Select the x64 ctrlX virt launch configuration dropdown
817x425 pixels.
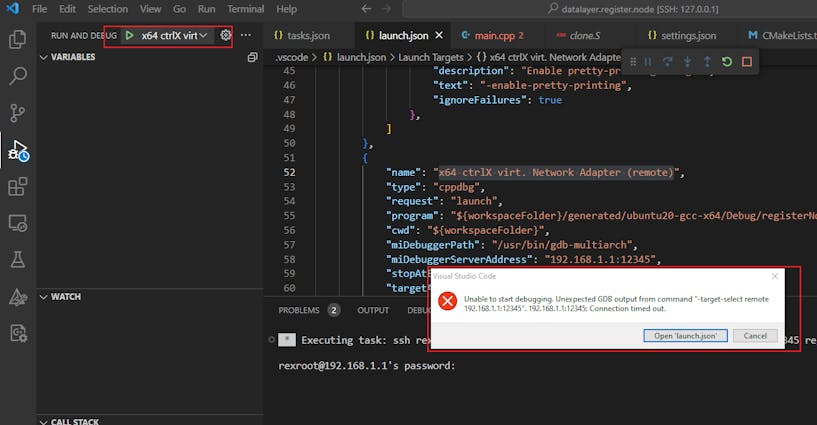pos(176,35)
